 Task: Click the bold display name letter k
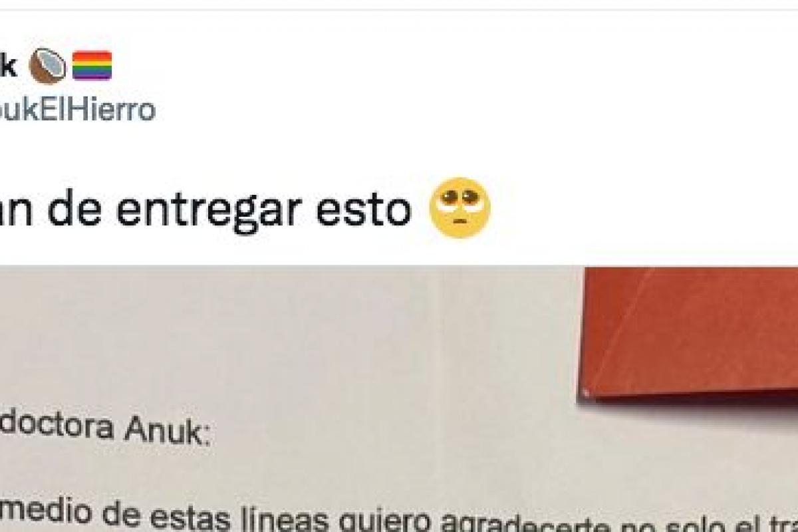pyautogui.click(x=9, y=66)
